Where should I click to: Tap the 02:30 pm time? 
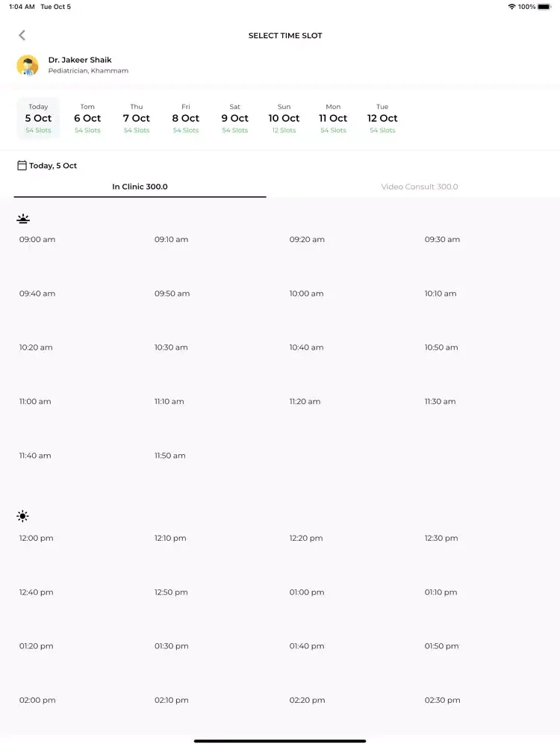(442, 701)
